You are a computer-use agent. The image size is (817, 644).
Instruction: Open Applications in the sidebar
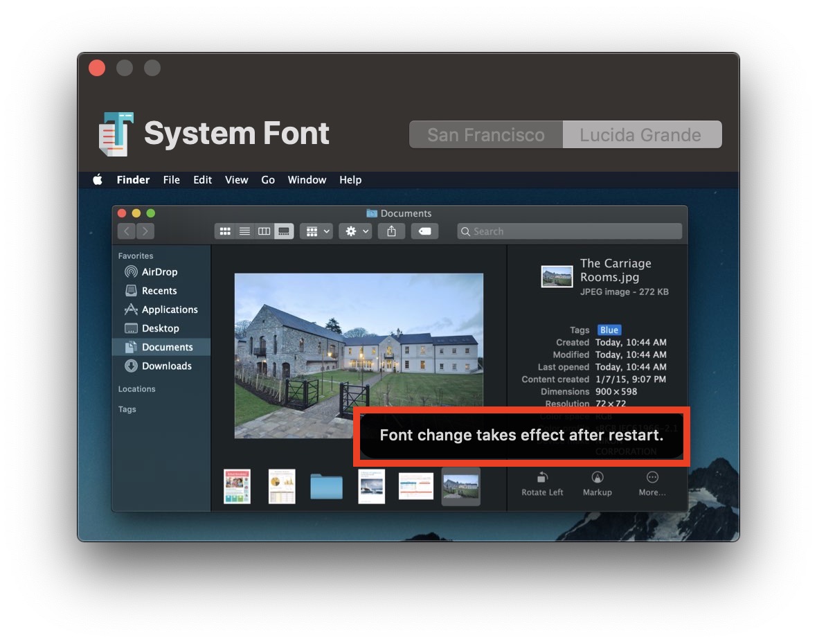(161, 310)
